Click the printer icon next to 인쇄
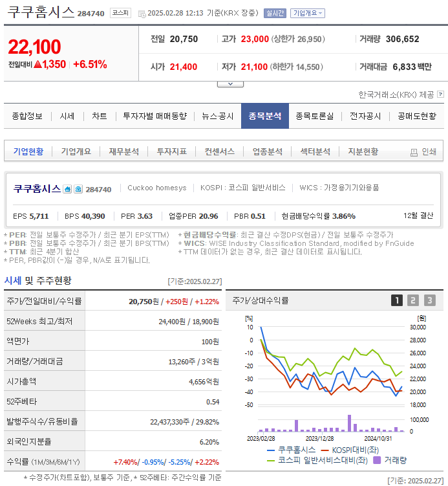Screen dimensions: 448x486 (414, 152)
